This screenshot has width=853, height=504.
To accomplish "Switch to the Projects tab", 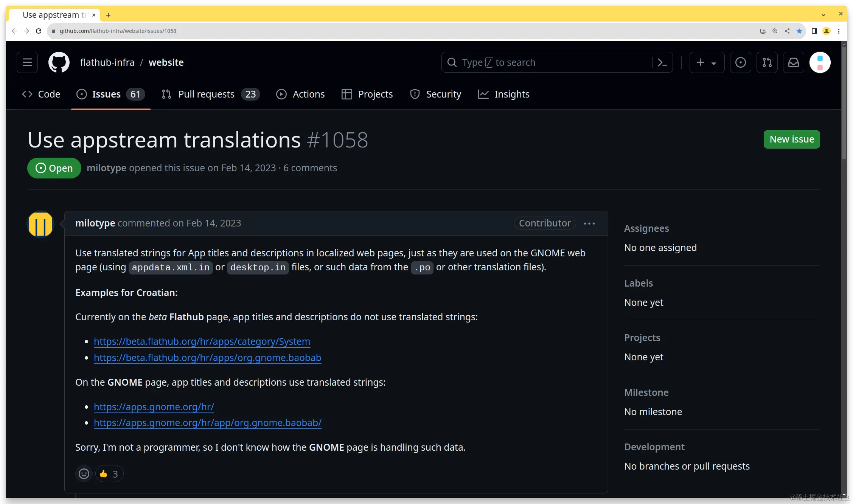I will (x=367, y=94).
